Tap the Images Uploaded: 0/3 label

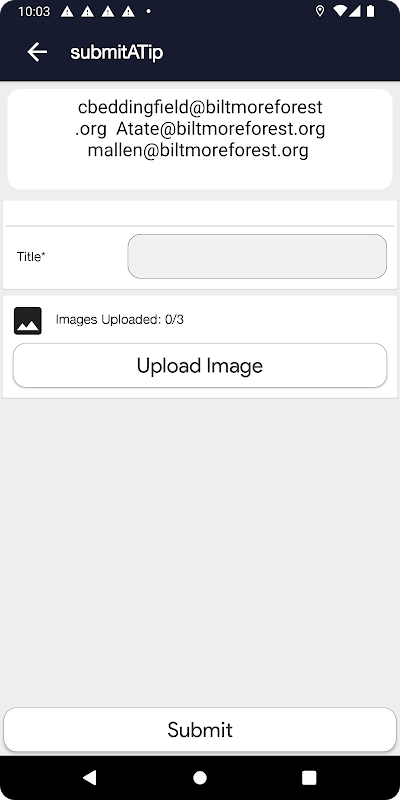120,320
